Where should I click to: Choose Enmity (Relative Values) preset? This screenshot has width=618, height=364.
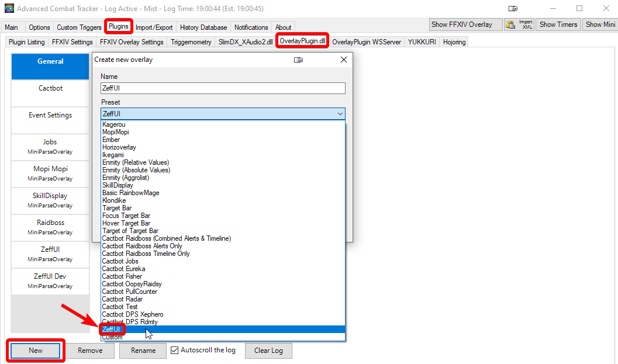223,162
